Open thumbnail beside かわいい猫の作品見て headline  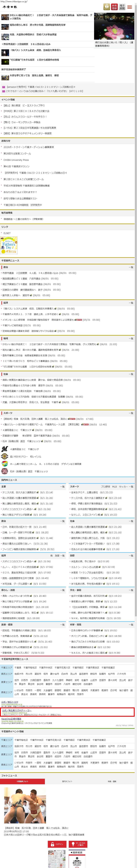pos(5,17)
